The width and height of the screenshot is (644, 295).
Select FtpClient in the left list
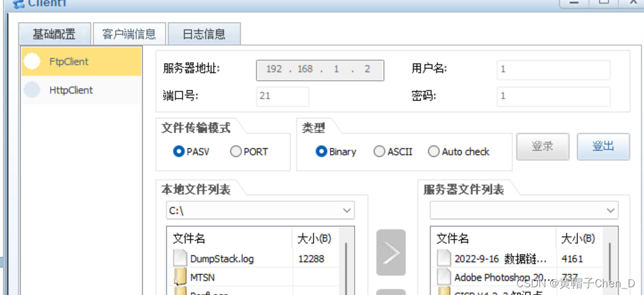(81, 62)
